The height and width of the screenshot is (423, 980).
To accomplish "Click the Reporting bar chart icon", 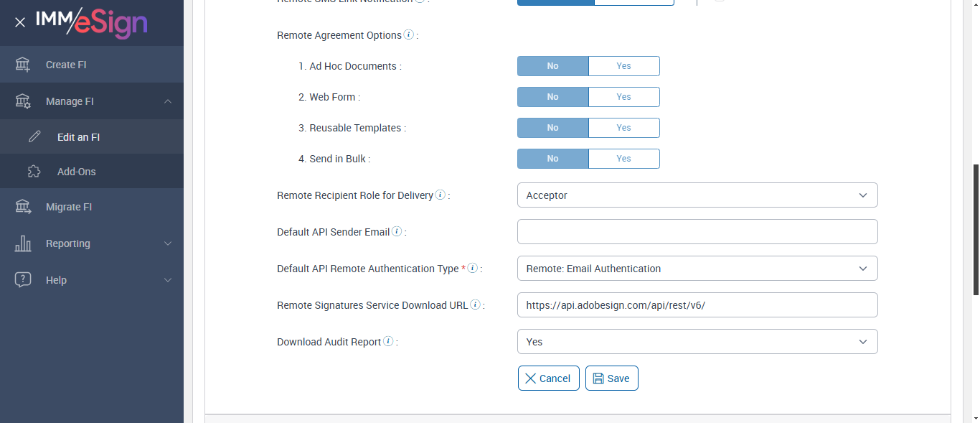I will pos(23,243).
